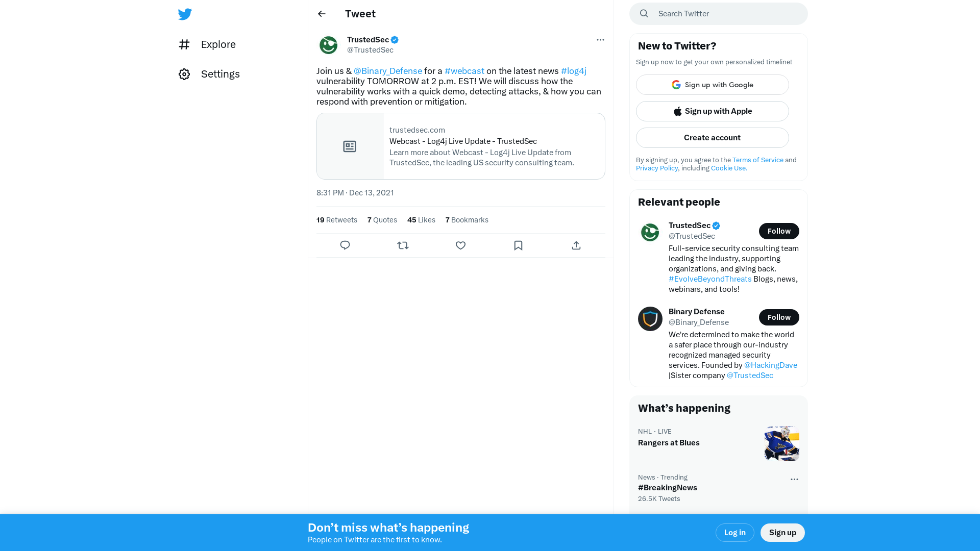The height and width of the screenshot is (551, 980).
Task: Go back using the arrow icon
Action: coord(322,14)
